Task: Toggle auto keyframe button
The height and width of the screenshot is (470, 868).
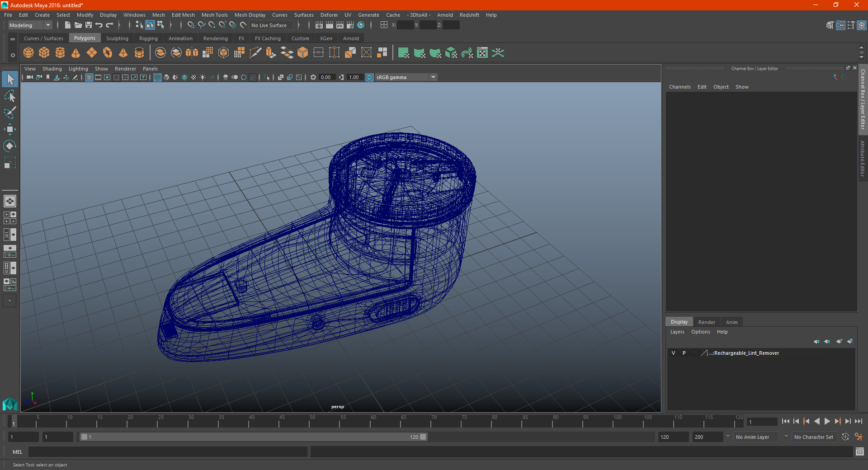Action: (x=845, y=437)
